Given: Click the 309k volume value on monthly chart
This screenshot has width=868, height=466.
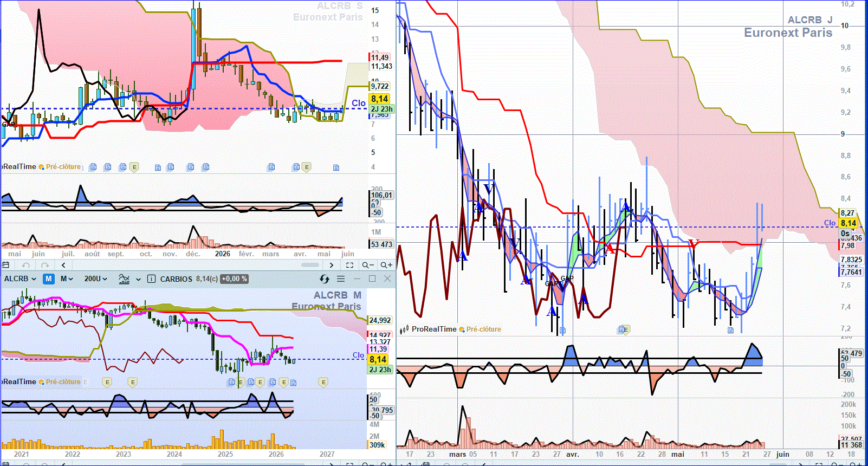Looking at the screenshot, I should pos(377,445).
